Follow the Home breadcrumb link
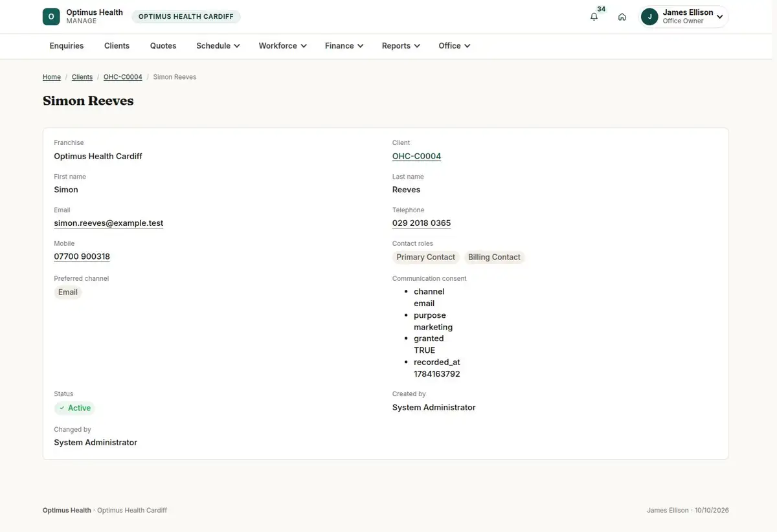The width and height of the screenshot is (777, 532). click(x=52, y=77)
